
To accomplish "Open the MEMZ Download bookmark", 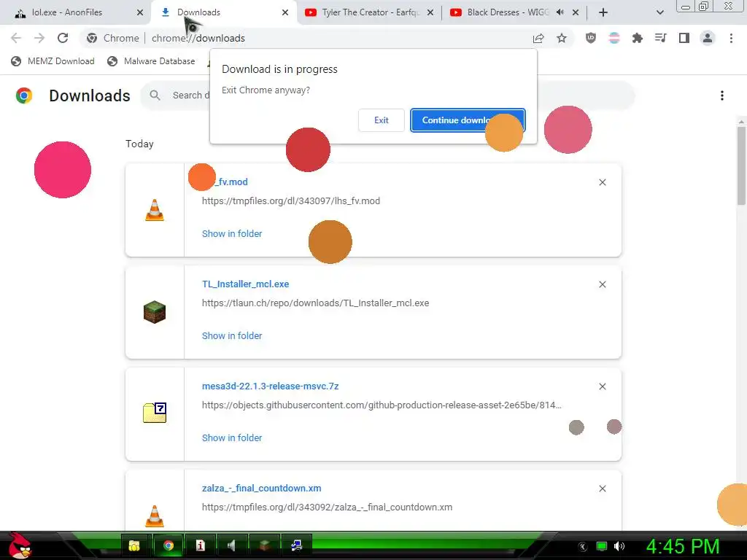I will tap(53, 61).
